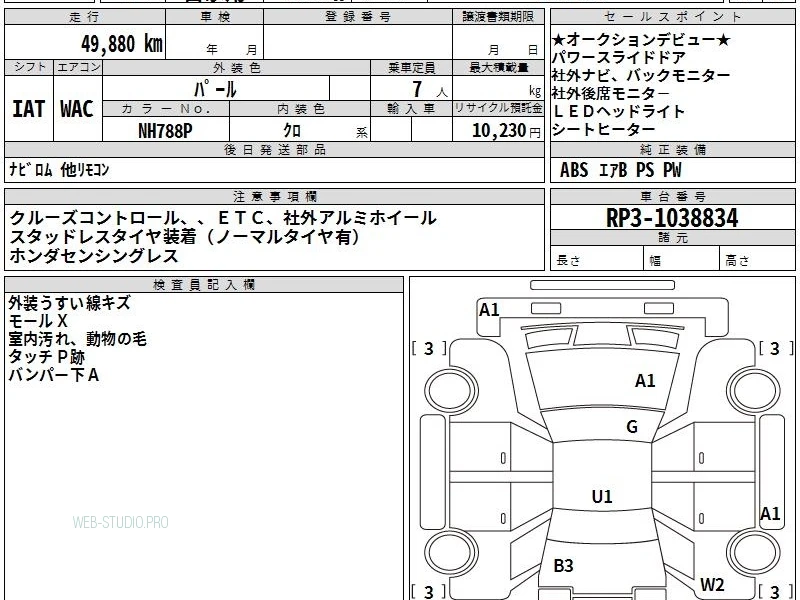Click the 車検 header cell
Image resolution: width=800 pixels, height=600 pixels.
tap(215, 17)
